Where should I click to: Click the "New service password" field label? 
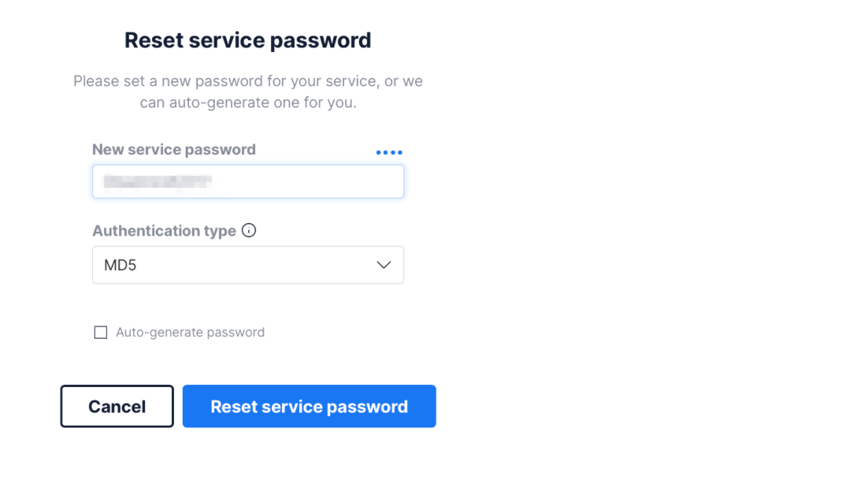click(173, 150)
